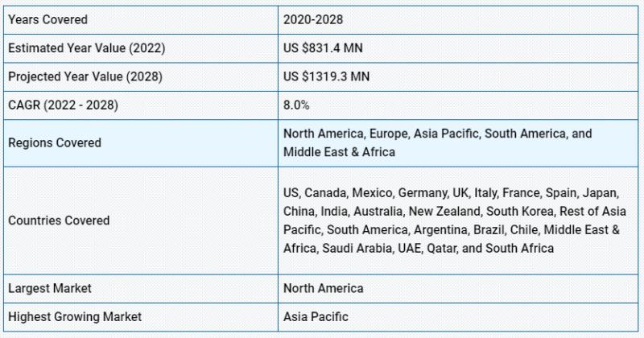Click the US, Canada, Mexico countries line
The height and width of the screenshot is (338, 644).
[451, 192]
